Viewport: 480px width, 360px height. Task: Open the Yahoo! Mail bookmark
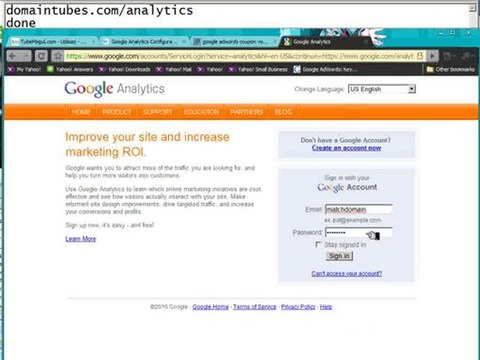click(174, 69)
